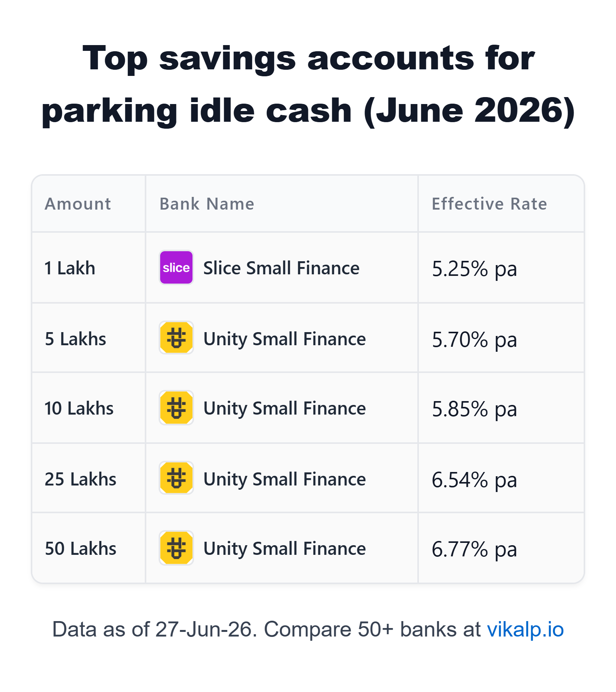Screen dimensions: 616x692
Task: Click the 6.77% pa rate value
Action: pyautogui.click(x=474, y=549)
